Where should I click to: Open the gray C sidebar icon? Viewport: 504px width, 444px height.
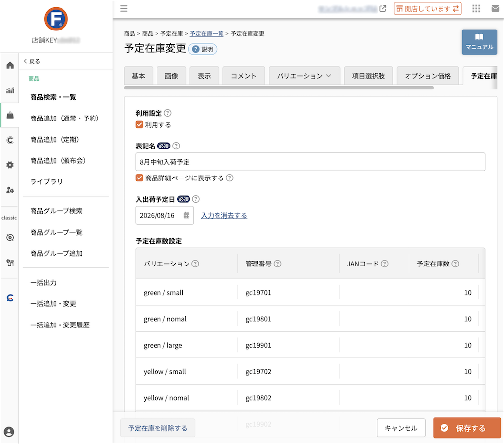[x=10, y=140]
